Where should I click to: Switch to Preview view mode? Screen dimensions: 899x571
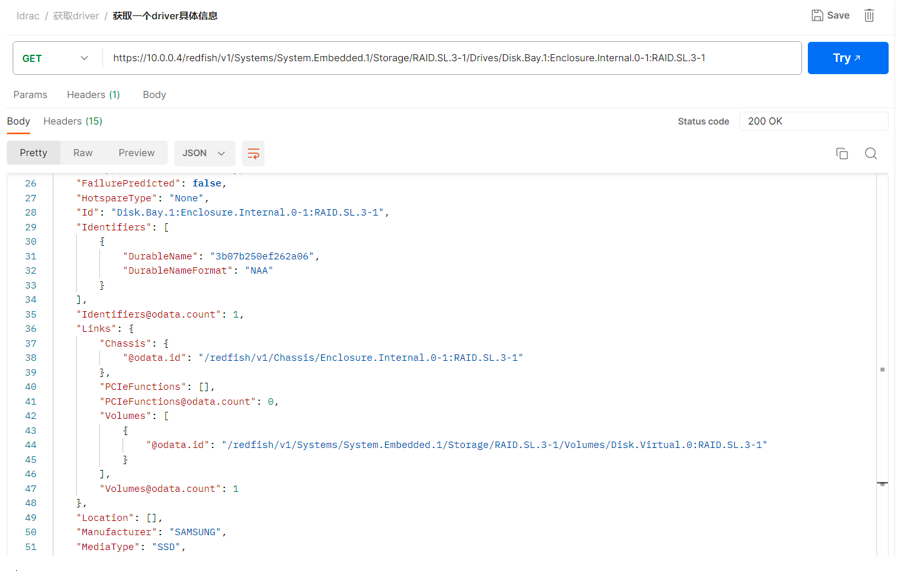point(136,153)
